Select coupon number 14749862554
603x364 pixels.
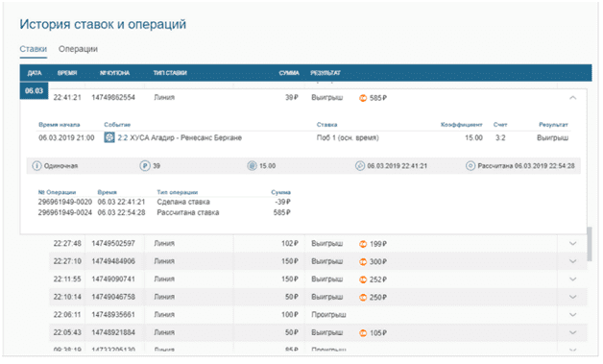coord(113,97)
